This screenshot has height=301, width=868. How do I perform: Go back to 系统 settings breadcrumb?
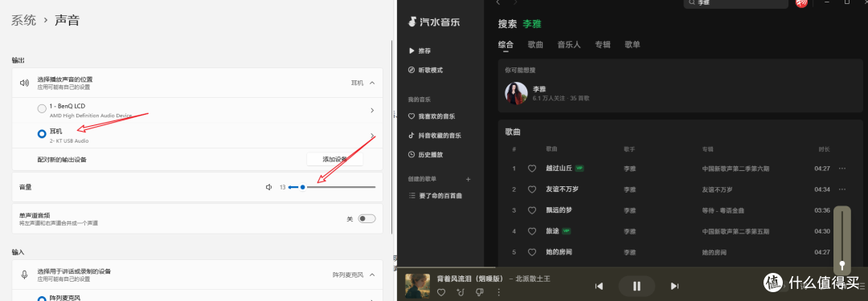click(24, 21)
